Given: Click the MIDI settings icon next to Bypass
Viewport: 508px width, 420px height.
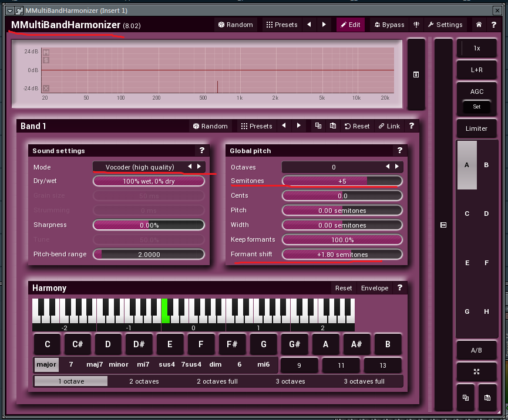Looking at the screenshot, I should pos(416,25).
